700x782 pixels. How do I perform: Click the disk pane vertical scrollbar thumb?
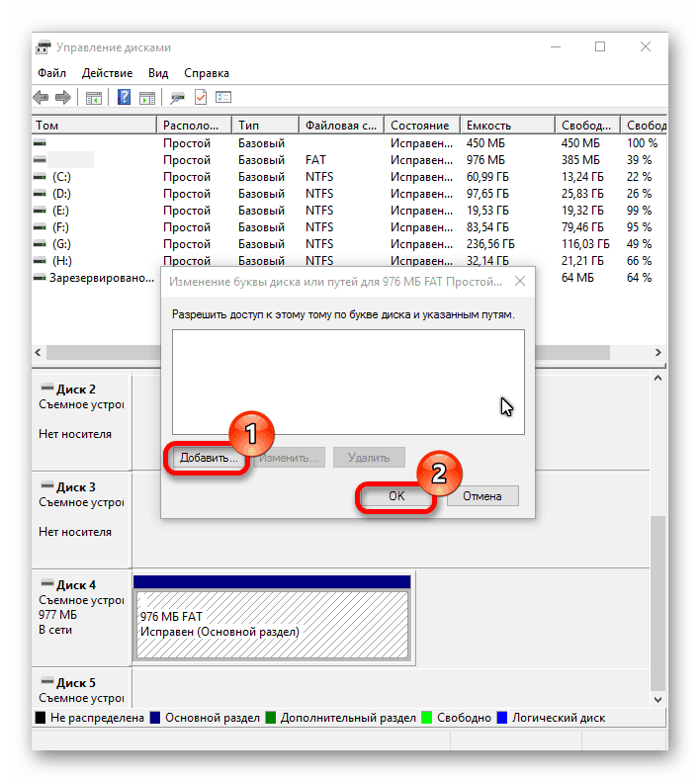pos(658,603)
